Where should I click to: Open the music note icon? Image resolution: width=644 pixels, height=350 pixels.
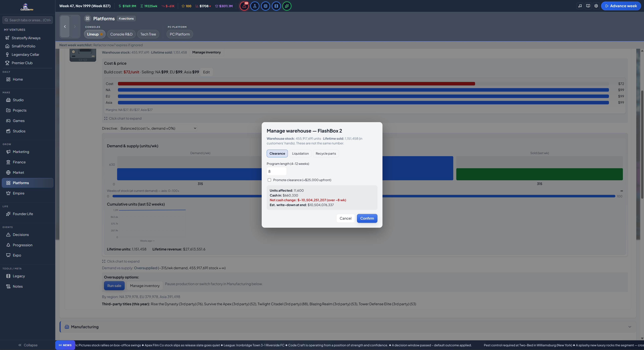click(580, 6)
